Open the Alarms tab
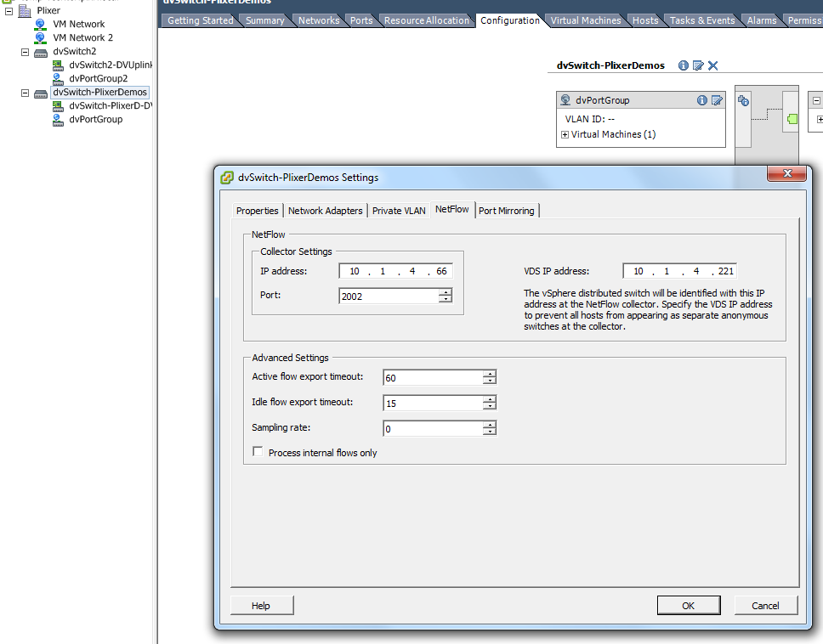Viewport: 823px width, 644px height. point(762,20)
